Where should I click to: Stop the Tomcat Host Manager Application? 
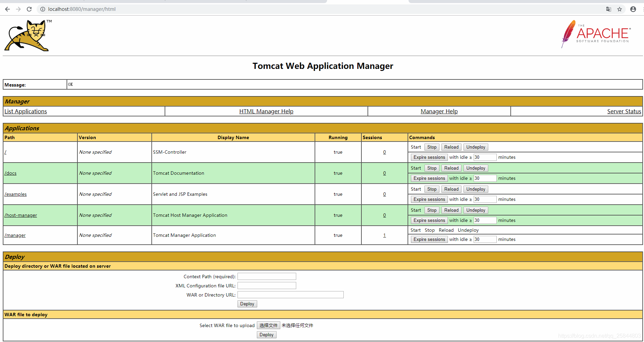432,210
